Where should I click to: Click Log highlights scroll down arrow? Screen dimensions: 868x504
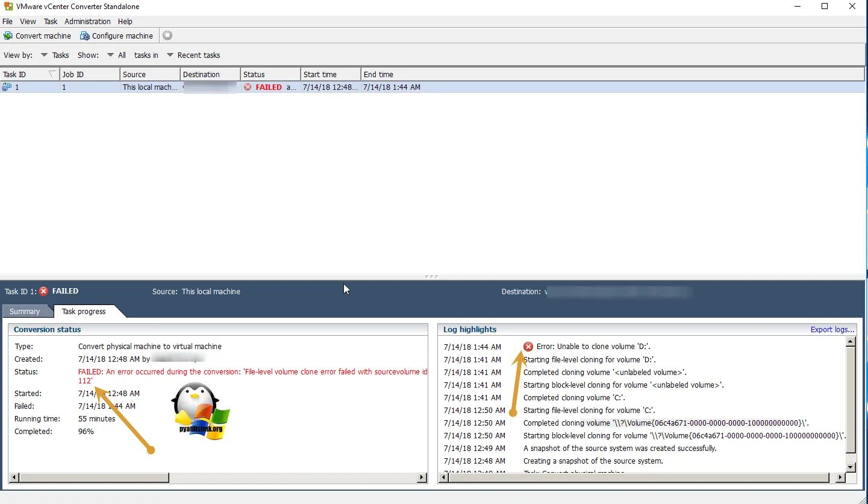click(x=851, y=467)
